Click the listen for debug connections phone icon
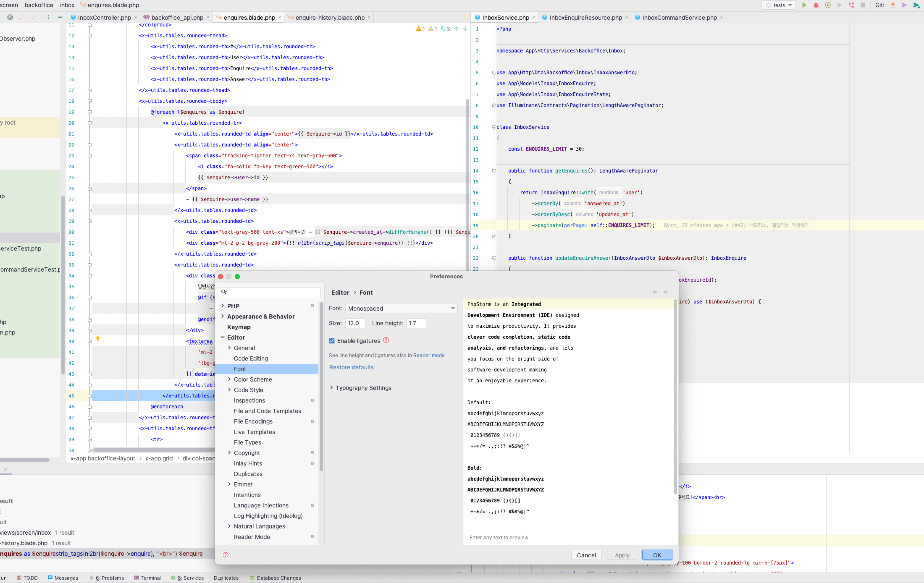The width and height of the screenshot is (924, 583). [x=851, y=5]
